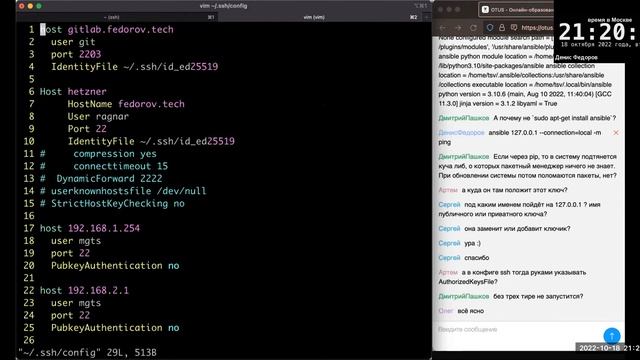Send the chat message with blue arrow button
The height and width of the screenshot is (360, 640).
611,336
